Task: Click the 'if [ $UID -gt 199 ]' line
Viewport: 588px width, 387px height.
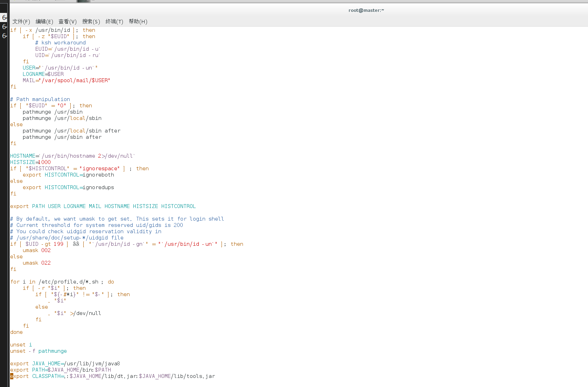Action: pyautogui.click(x=127, y=244)
